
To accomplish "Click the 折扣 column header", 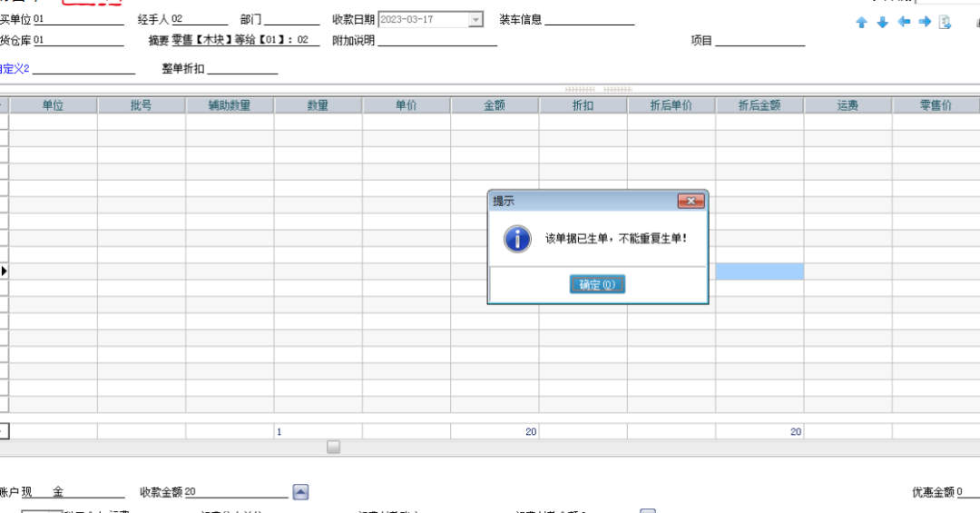I will (583, 105).
